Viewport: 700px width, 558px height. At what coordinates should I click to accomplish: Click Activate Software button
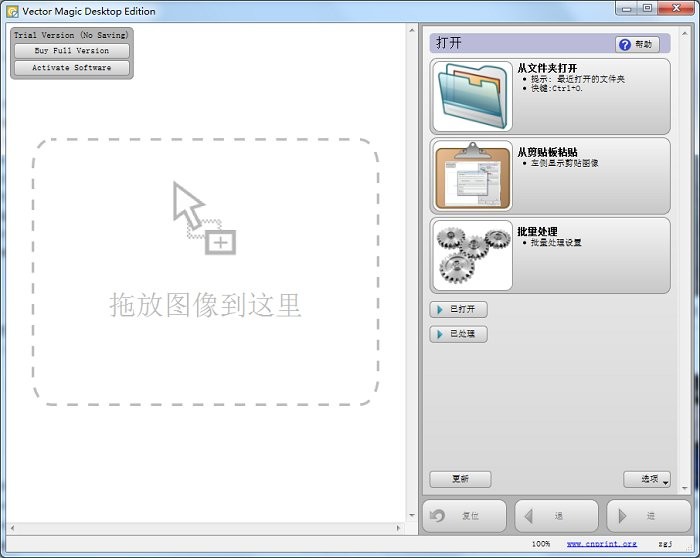click(x=72, y=68)
